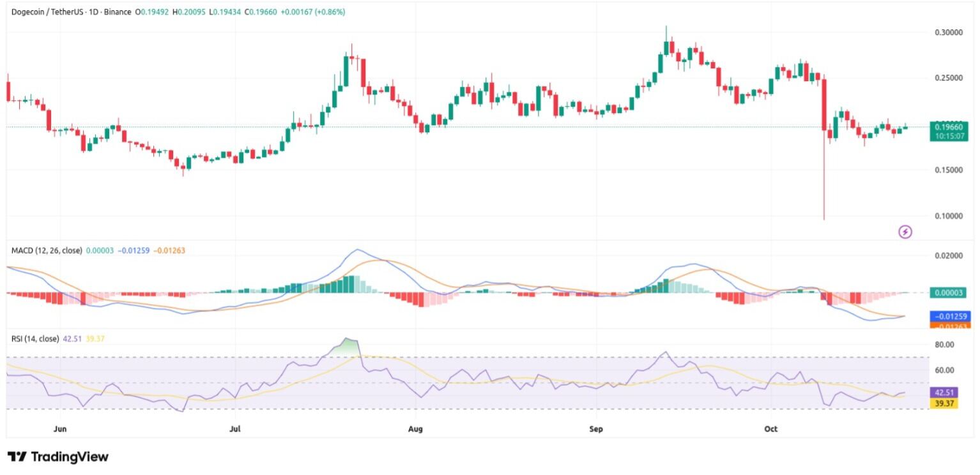This screenshot has height=475, width=980.
Task: Click the purple 42.51 RSI axis tag
Action: tap(943, 392)
